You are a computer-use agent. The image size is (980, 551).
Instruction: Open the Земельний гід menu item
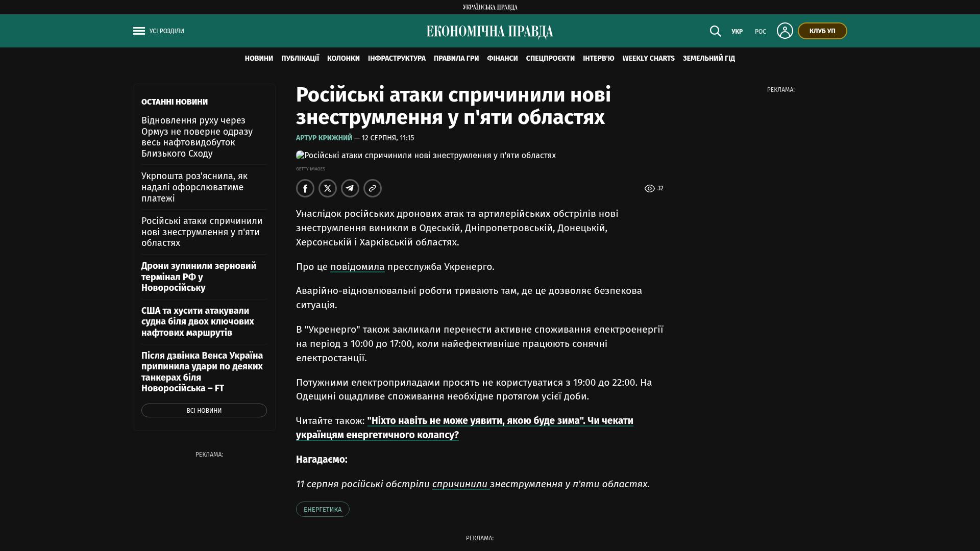tap(709, 59)
